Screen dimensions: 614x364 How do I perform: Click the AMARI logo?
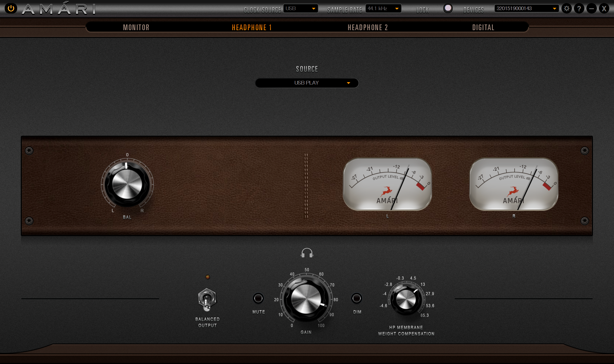(x=59, y=9)
